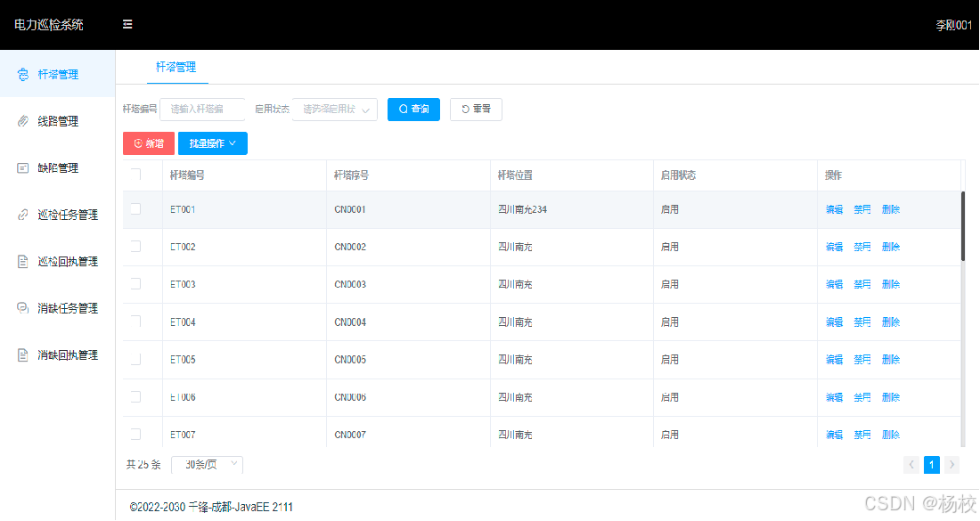
Task: Click 禁用 for row ET006
Action: click(x=862, y=396)
